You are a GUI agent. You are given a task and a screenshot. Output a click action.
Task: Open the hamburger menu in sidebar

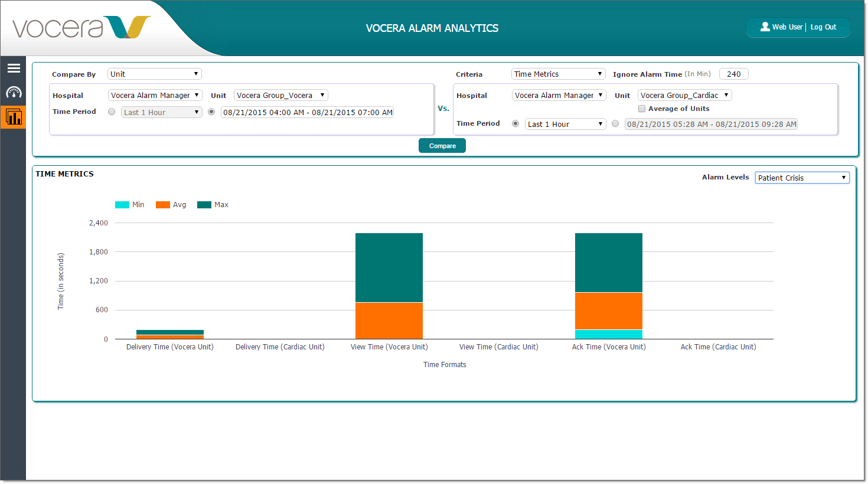14,68
